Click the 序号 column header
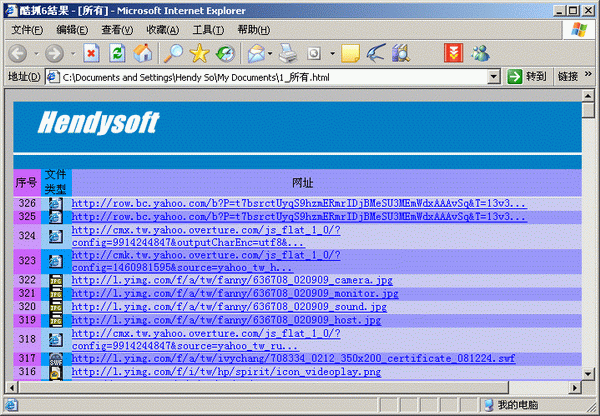600x416 pixels. pos(27,183)
